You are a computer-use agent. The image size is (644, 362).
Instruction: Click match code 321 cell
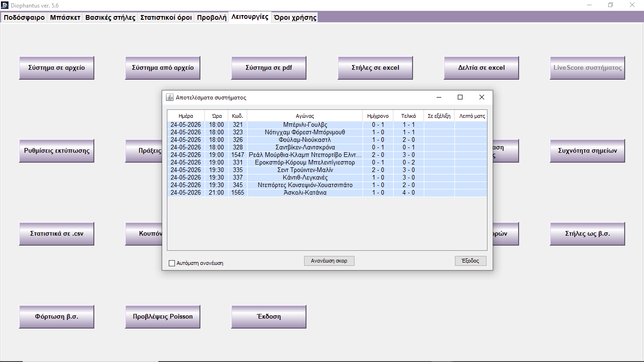point(238,125)
